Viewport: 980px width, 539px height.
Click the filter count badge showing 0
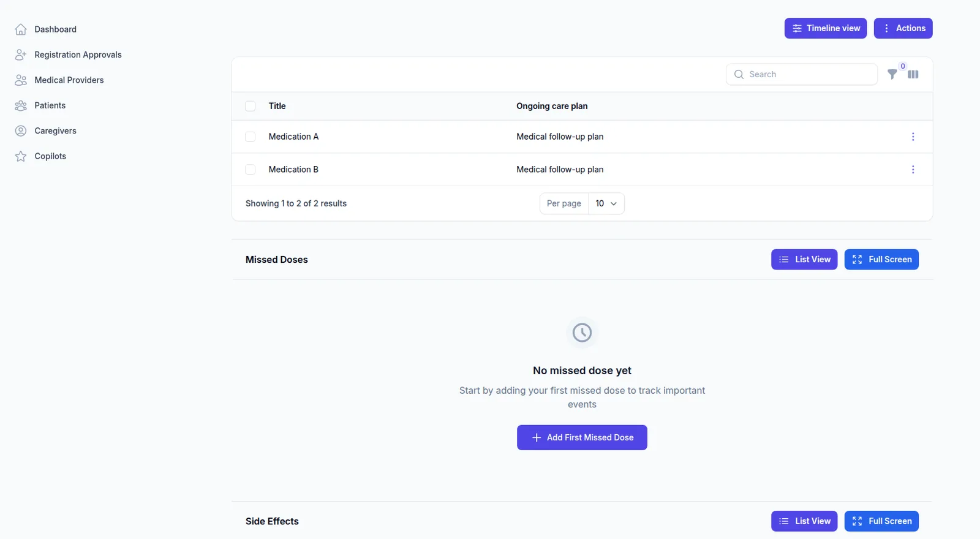[903, 66]
